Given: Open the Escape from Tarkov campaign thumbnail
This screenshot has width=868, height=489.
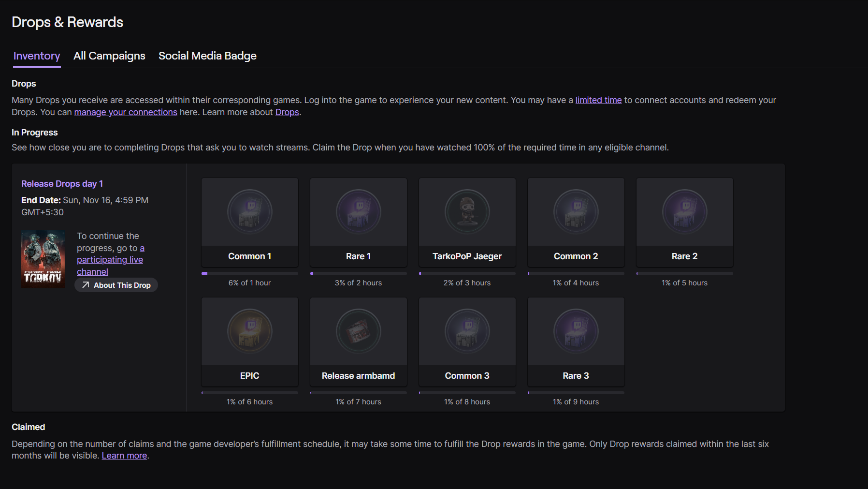Looking at the screenshot, I should 43,259.
